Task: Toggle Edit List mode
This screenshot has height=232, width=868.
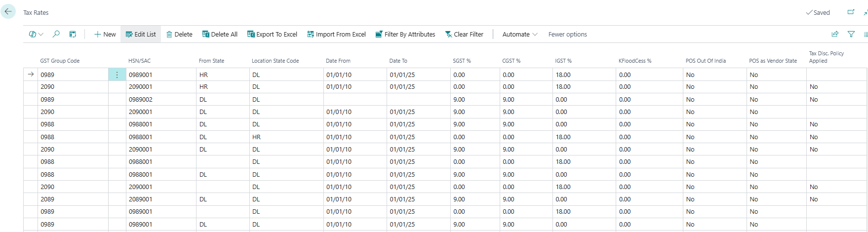Action: click(x=141, y=34)
